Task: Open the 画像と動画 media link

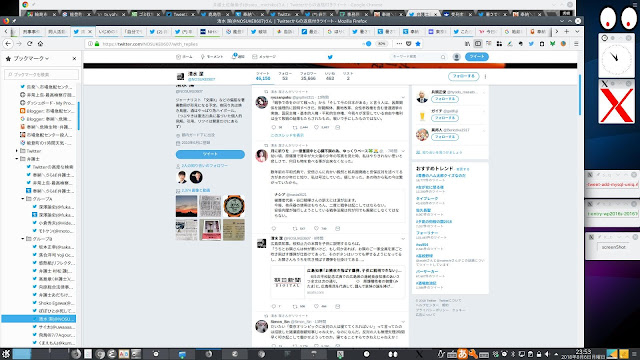Action: click(x=196, y=191)
